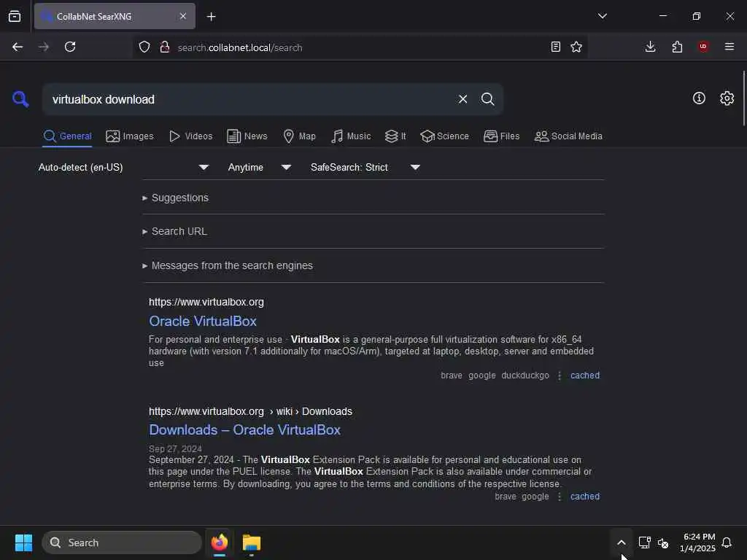Open more options dots for Downloads result
This screenshot has width=747, height=560.
click(560, 496)
